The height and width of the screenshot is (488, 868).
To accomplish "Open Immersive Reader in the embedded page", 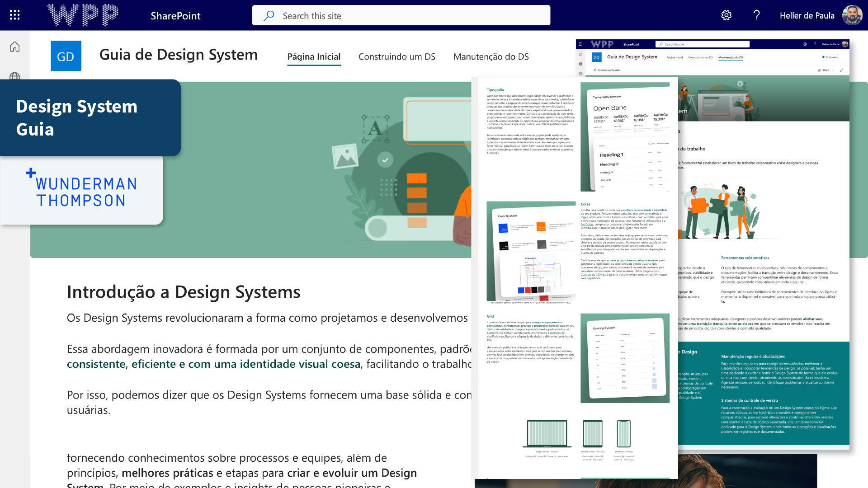I will (606, 70).
